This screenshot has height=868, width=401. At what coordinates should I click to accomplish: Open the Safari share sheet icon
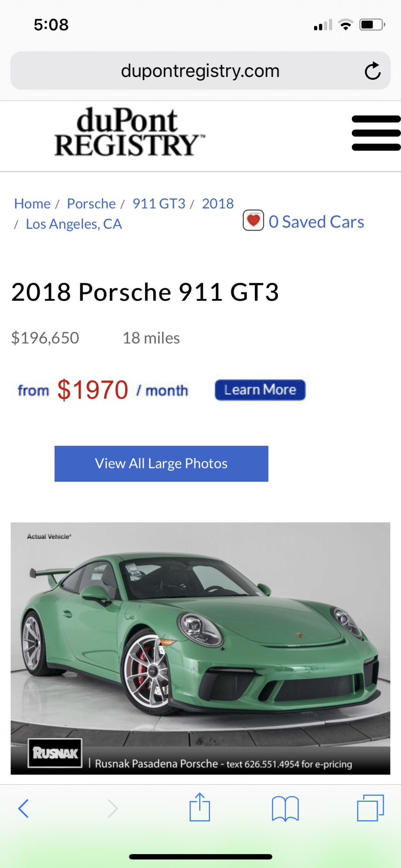(200, 807)
